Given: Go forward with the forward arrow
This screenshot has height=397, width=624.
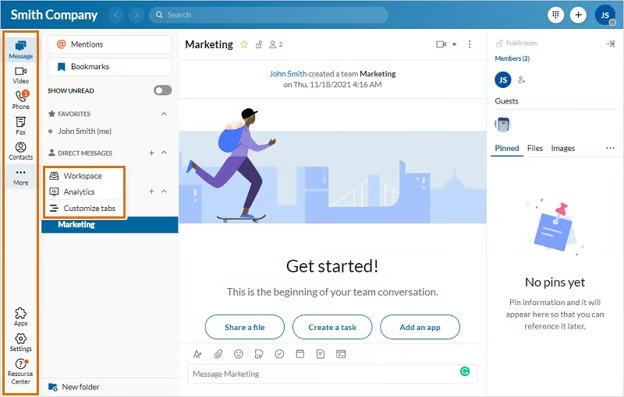Looking at the screenshot, I should [x=136, y=15].
